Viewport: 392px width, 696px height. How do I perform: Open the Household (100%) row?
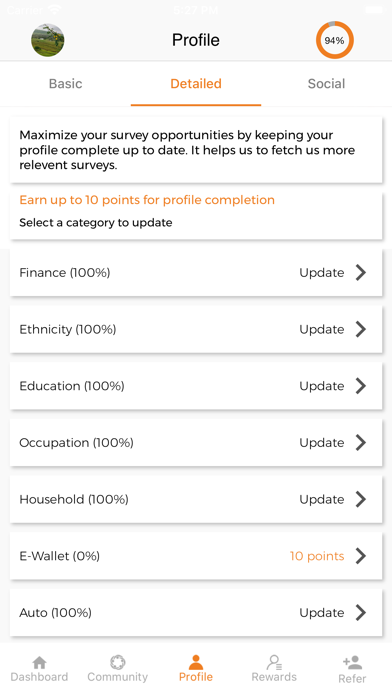(196, 499)
